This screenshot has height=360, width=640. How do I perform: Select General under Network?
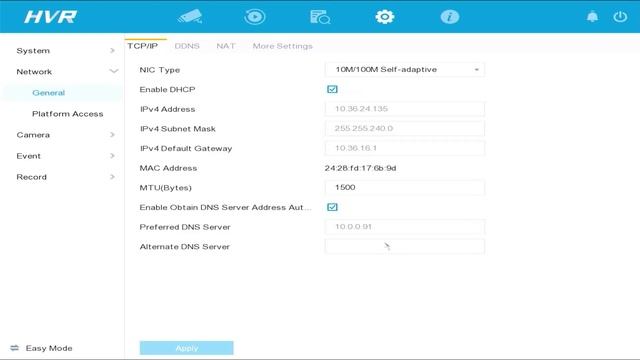(49, 93)
